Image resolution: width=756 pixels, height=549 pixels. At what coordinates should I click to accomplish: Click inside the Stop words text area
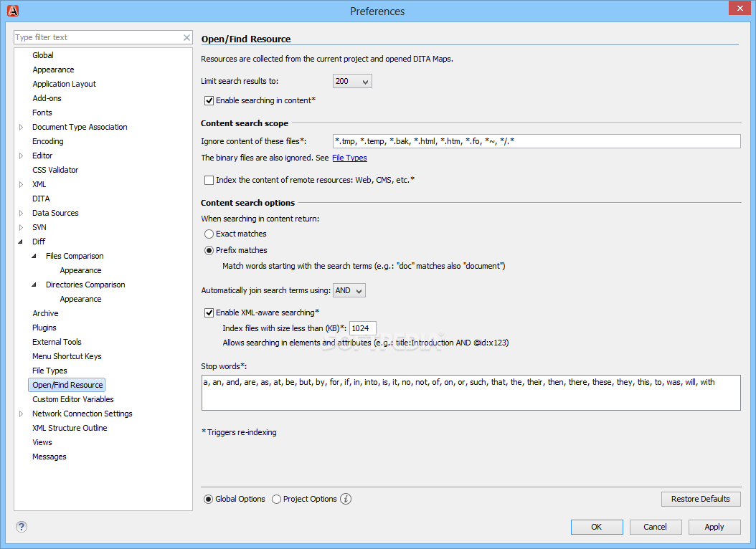coord(471,393)
